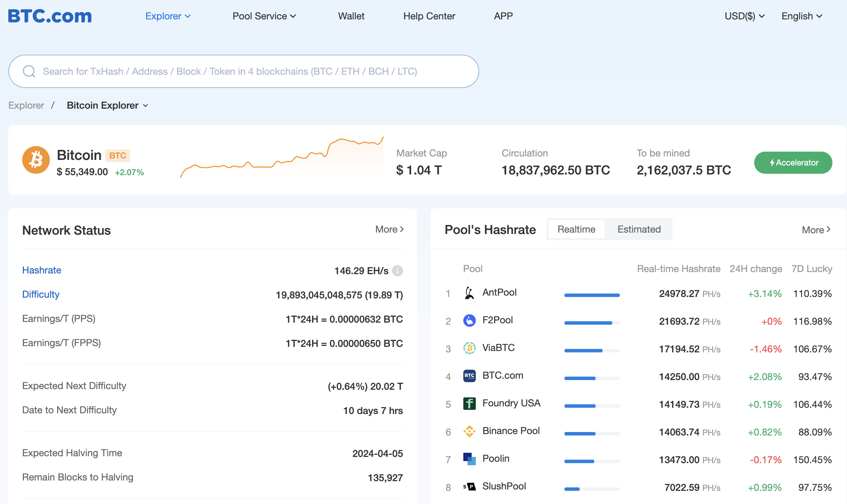Click the Poolin pool name

(x=496, y=458)
